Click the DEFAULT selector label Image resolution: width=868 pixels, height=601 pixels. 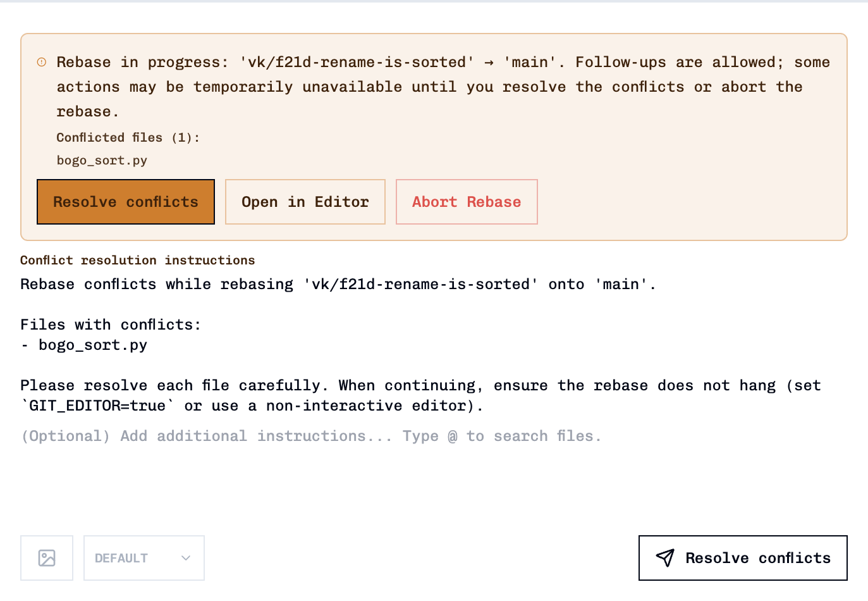click(121, 558)
